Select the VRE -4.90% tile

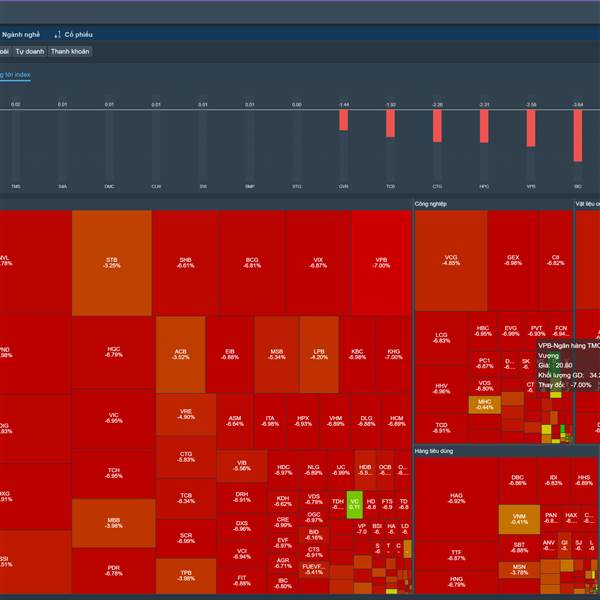186,414
